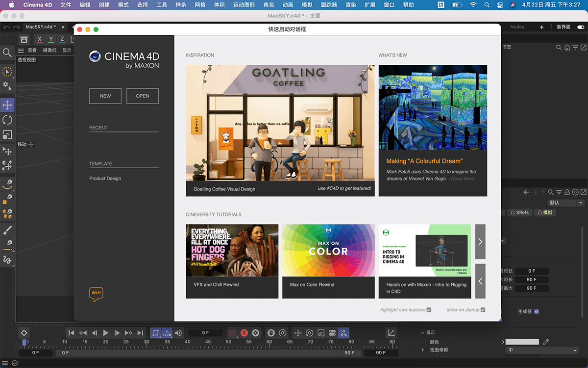Choose the paint brush tool
The height and width of the screenshot is (368, 588).
[x=7, y=230]
